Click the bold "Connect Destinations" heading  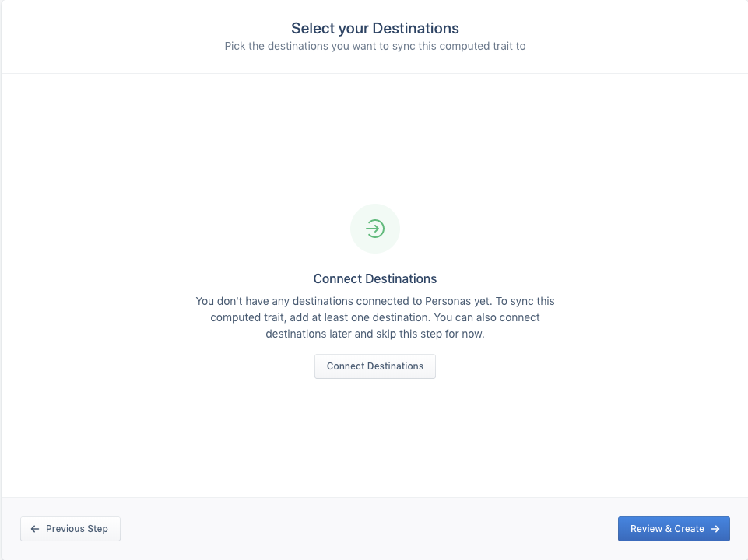pos(374,278)
